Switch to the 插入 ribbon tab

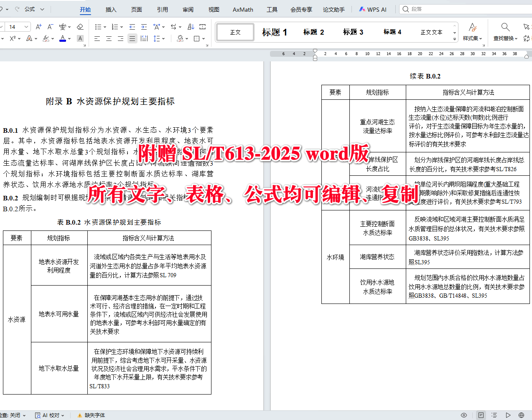(x=110, y=9)
